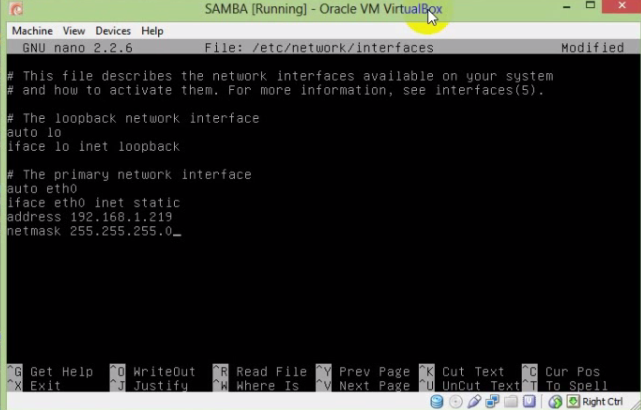Maximize the VirtualBox window
641x410 pixels.
click(590, 5)
